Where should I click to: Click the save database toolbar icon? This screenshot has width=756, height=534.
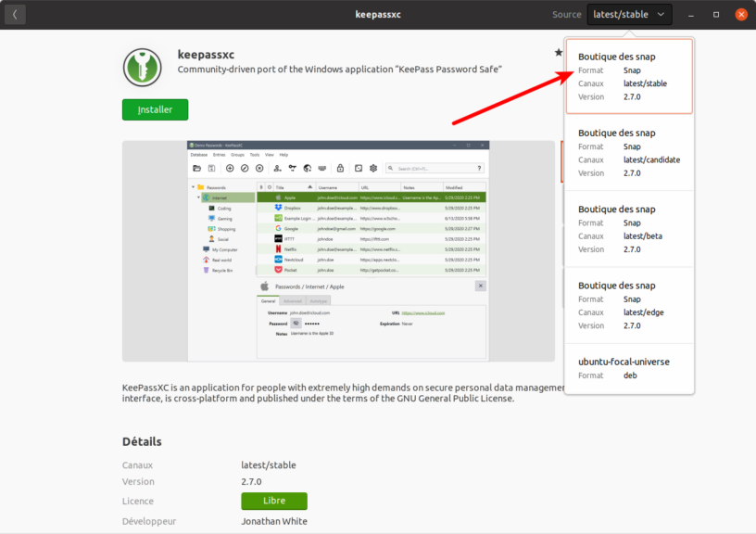tap(213, 168)
